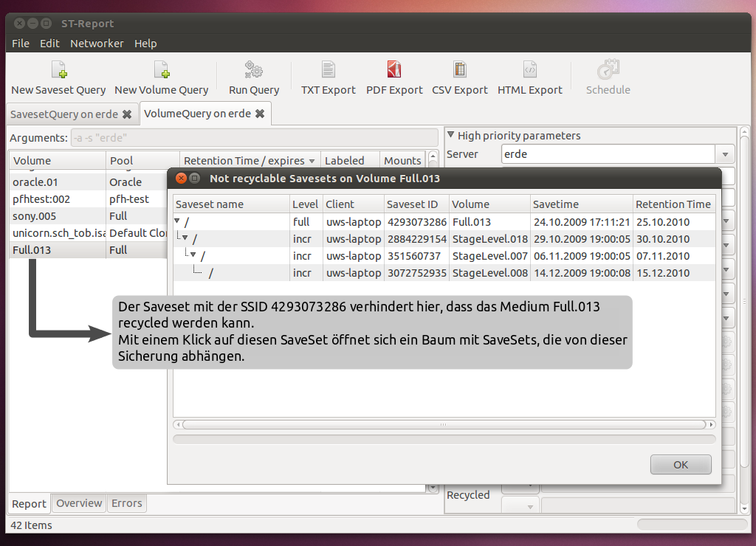756x546 pixels.
Task: Sort dialog by Saveset name header
Action: point(231,204)
